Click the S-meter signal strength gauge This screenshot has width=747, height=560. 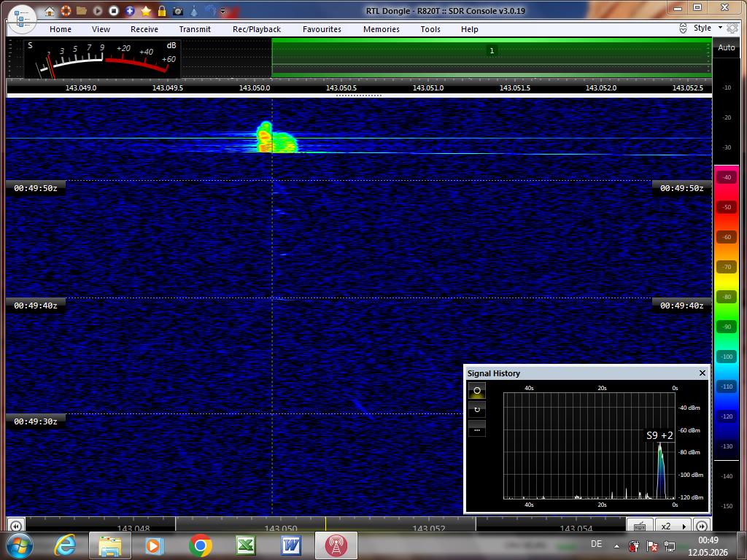coord(102,58)
